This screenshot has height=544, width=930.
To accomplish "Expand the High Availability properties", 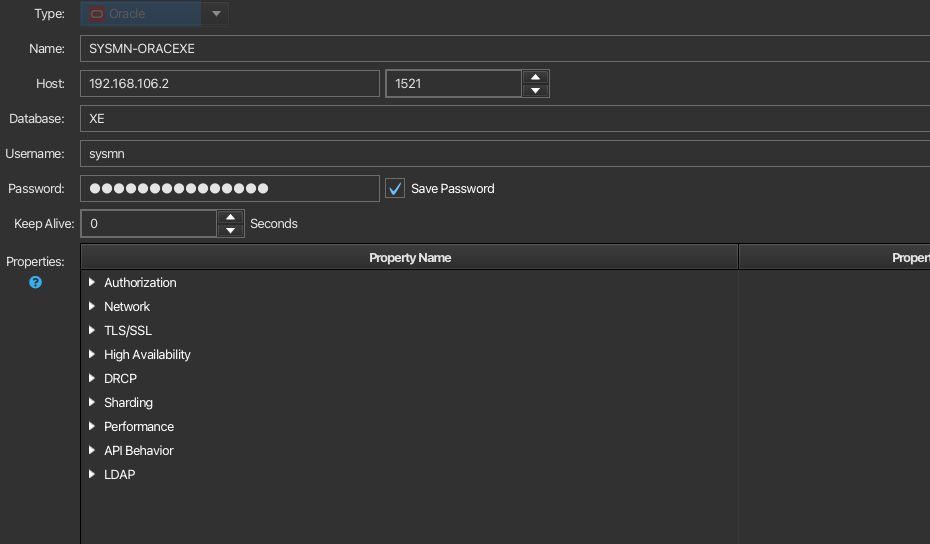I will (92, 355).
